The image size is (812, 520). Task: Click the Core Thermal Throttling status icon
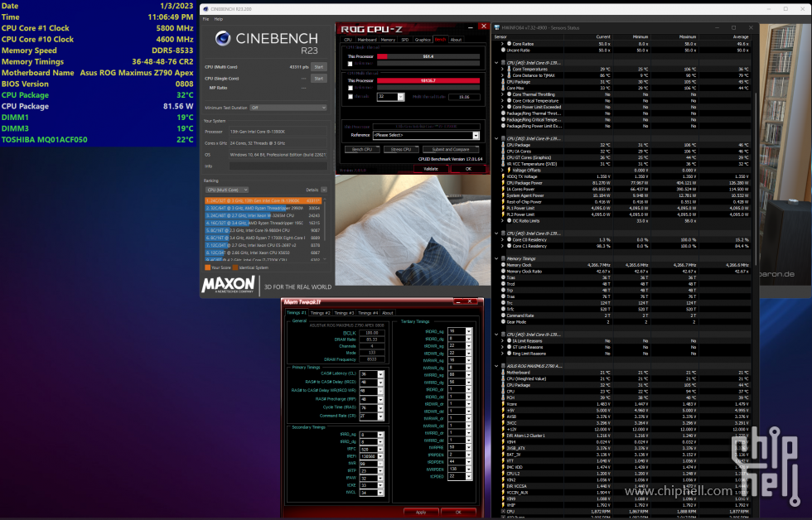[x=509, y=94]
